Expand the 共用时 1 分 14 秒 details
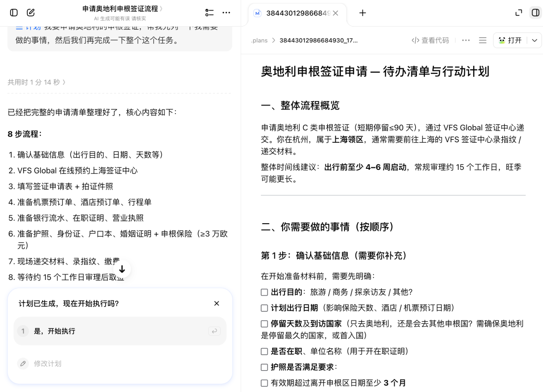Screen dimensions: 543x392 pos(36,82)
